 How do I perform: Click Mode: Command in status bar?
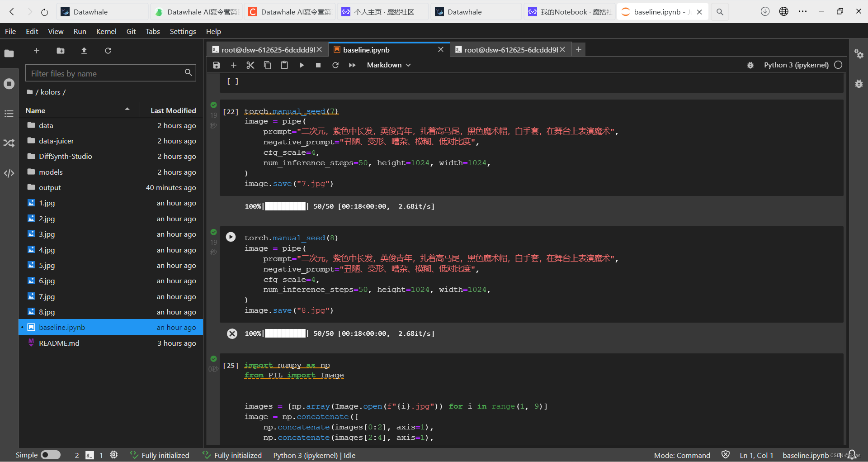pyautogui.click(x=682, y=455)
